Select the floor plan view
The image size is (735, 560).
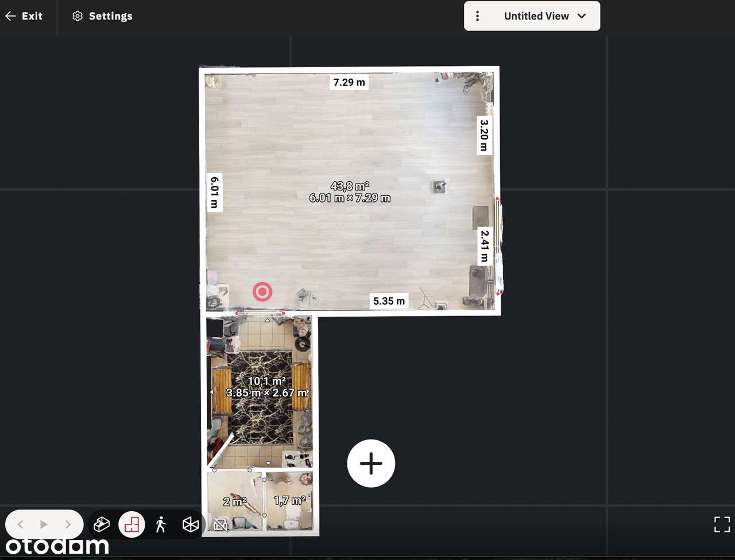click(131, 524)
